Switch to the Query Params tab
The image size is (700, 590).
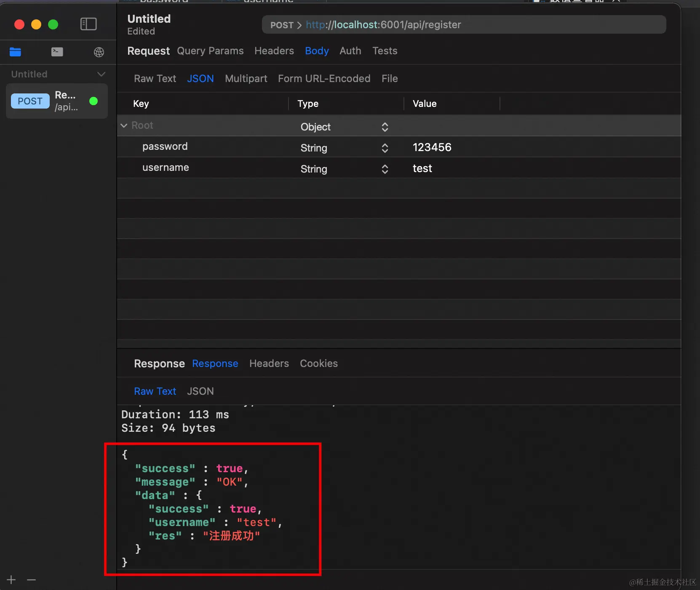(210, 51)
